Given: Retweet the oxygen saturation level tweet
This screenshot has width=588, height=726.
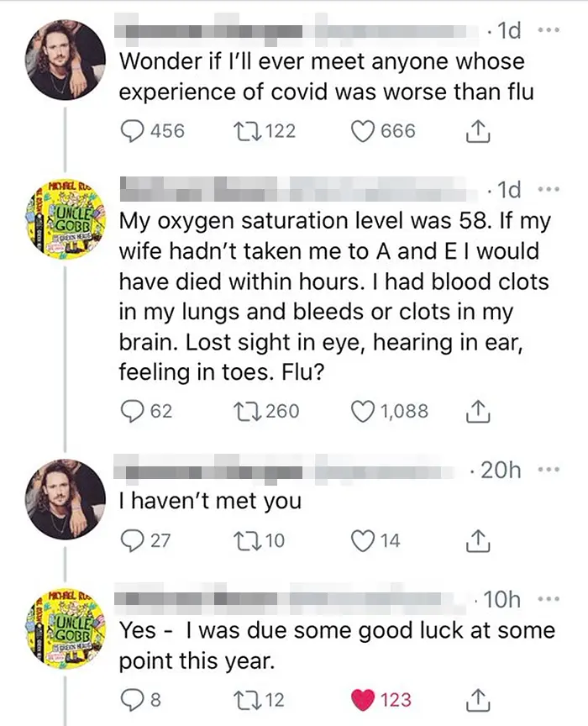Looking at the screenshot, I should coord(244,411).
